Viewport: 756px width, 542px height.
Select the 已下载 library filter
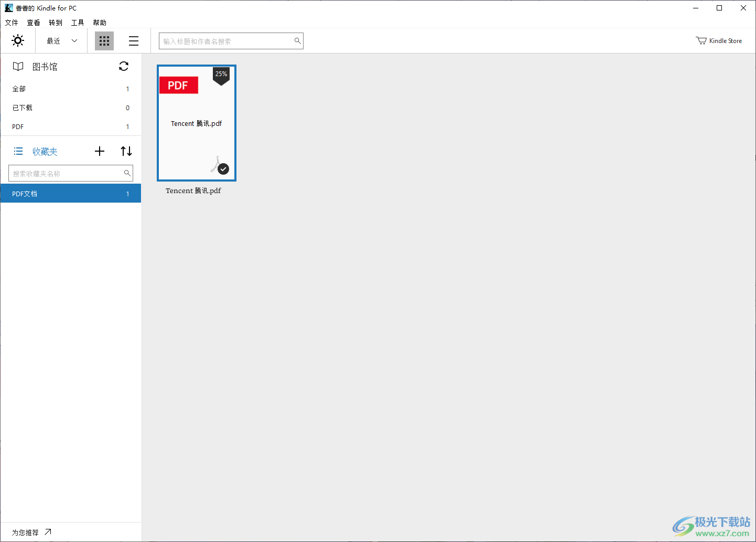pos(71,108)
